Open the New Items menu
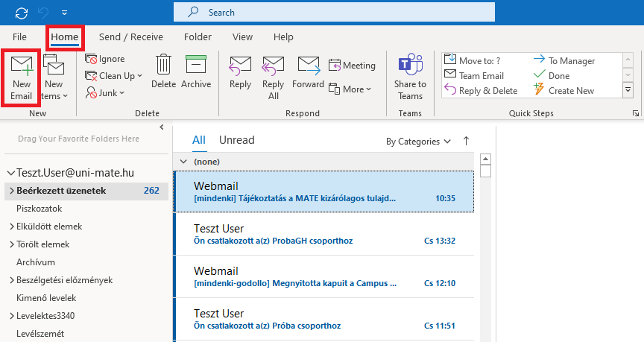Screen dimensions: 644x342 54,78
